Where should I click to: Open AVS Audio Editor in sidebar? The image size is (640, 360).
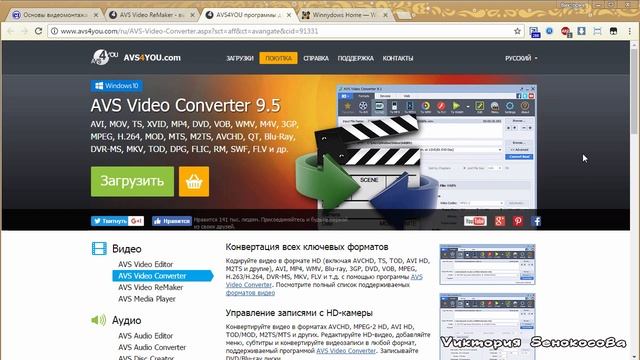click(145, 336)
